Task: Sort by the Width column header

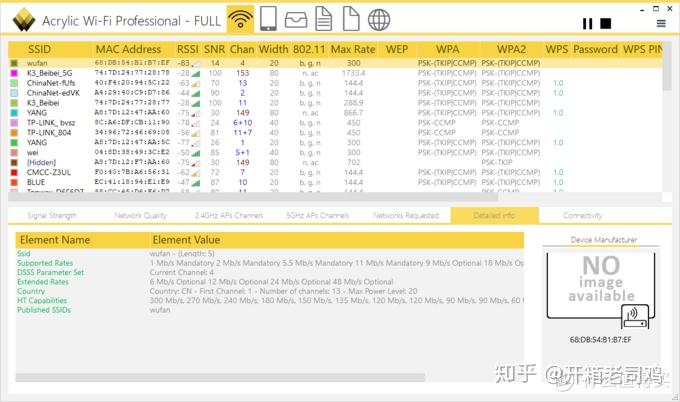Action: tap(274, 49)
